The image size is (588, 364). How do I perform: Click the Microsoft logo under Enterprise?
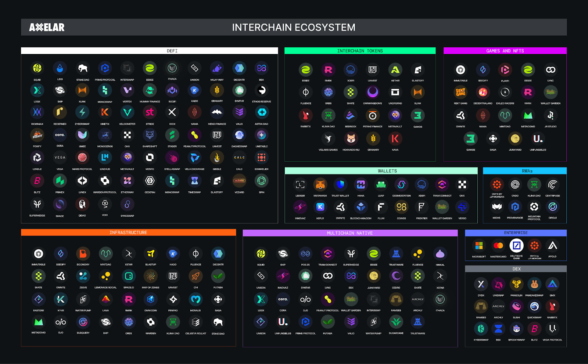click(479, 246)
